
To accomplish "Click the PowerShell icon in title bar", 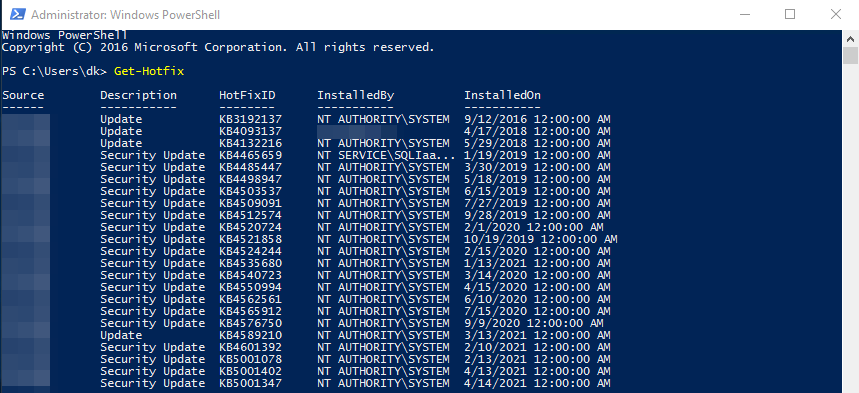I will (x=18, y=14).
